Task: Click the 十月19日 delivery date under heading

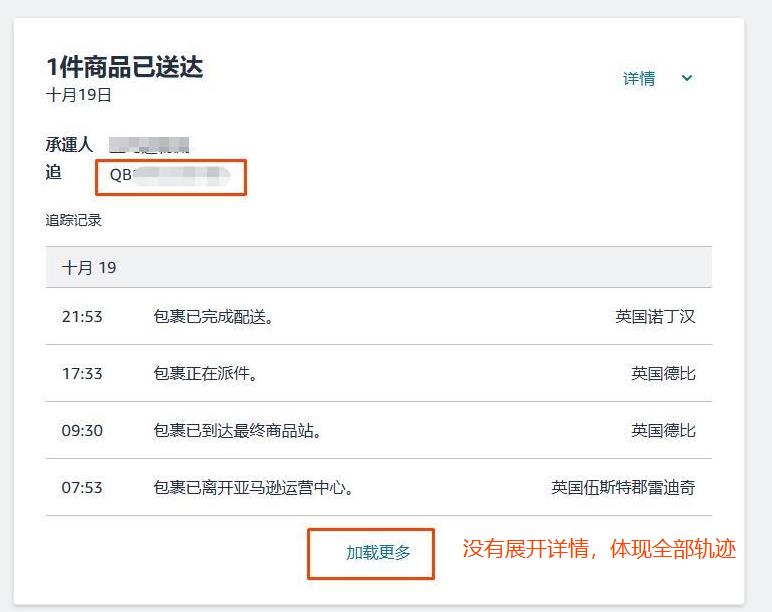Action: 79,96
